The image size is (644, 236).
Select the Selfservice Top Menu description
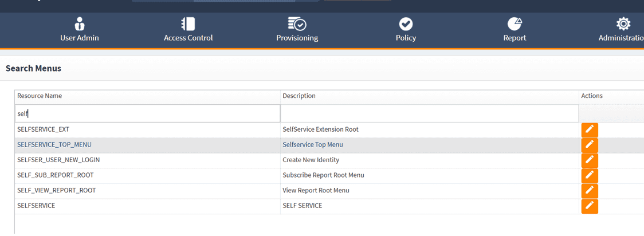(x=313, y=145)
